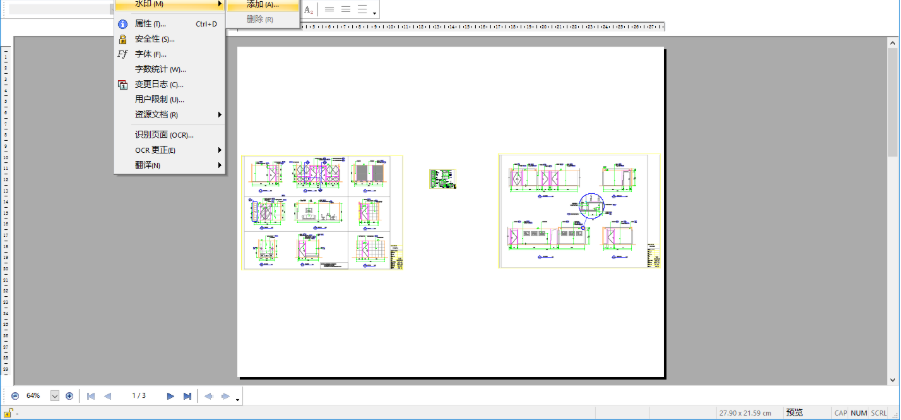Click the zoom out minus icon

coord(15,396)
